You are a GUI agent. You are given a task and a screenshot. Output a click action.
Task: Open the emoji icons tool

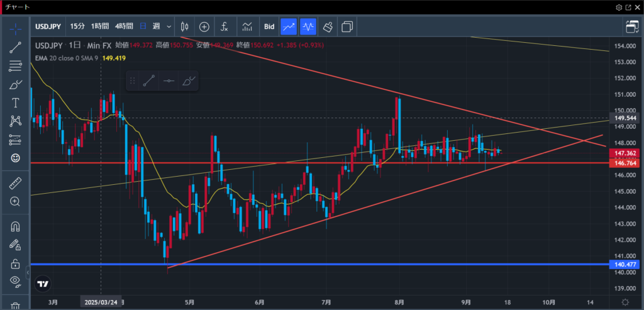click(15, 158)
